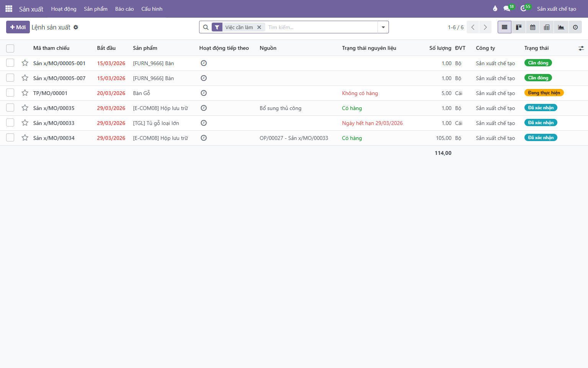Image resolution: width=588 pixels, height=368 pixels.
Task: Expand the search options dropdown arrow
Action: click(x=383, y=27)
